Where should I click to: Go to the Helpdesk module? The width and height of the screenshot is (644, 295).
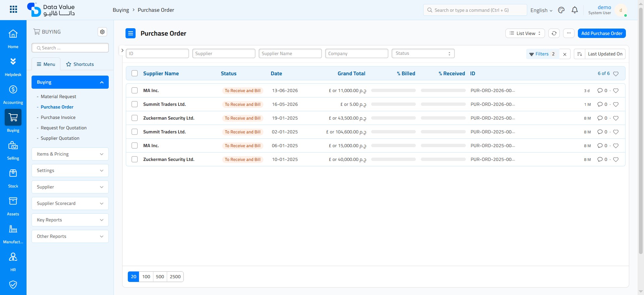point(13,66)
